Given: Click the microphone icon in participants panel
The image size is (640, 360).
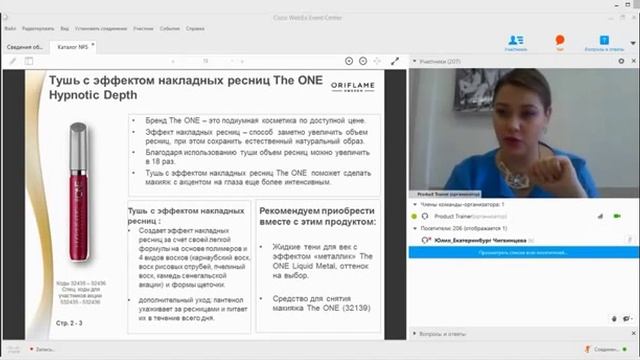Looking at the screenshot, I should (x=614, y=319).
